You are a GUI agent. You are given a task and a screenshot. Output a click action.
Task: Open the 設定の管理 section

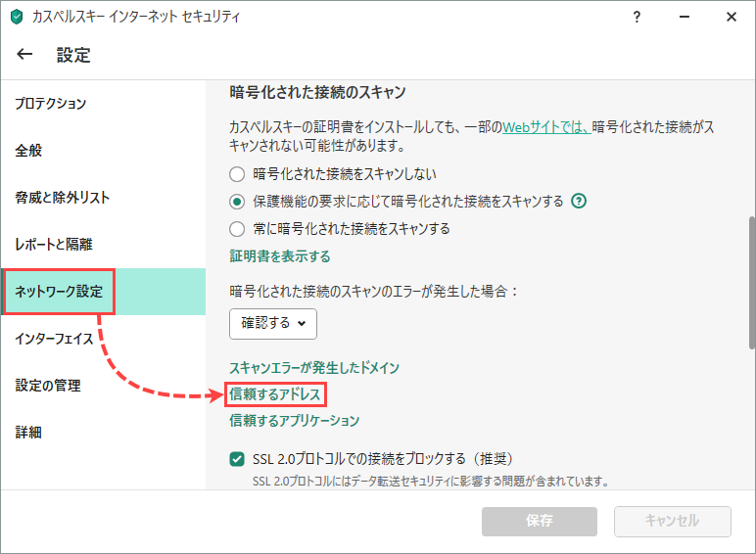(x=104, y=386)
